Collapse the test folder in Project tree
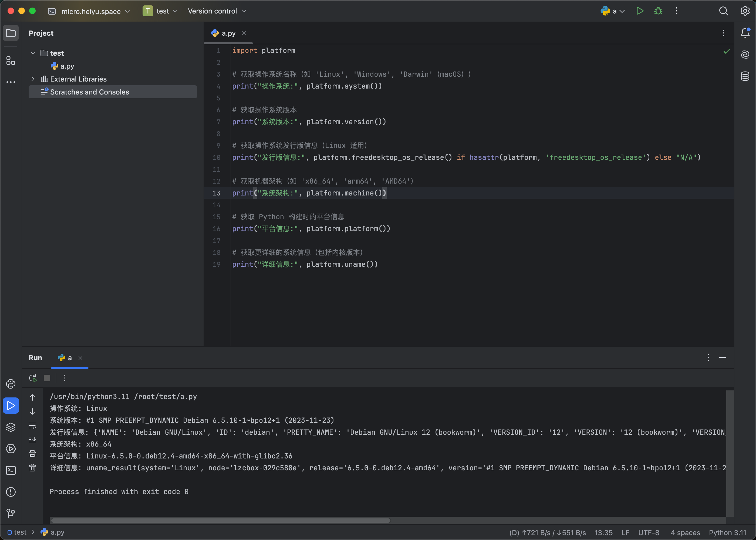This screenshot has height=540, width=756. click(33, 53)
